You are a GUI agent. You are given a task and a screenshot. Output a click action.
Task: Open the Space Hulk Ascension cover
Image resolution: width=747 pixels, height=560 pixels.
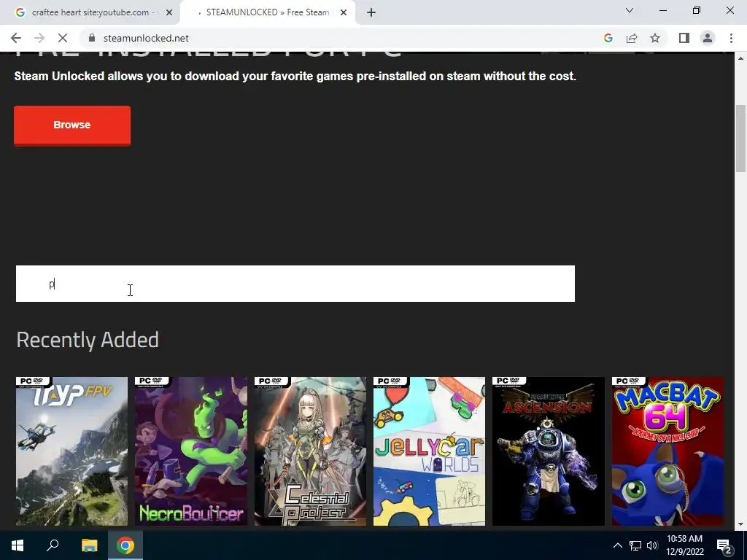click(549, 451)
